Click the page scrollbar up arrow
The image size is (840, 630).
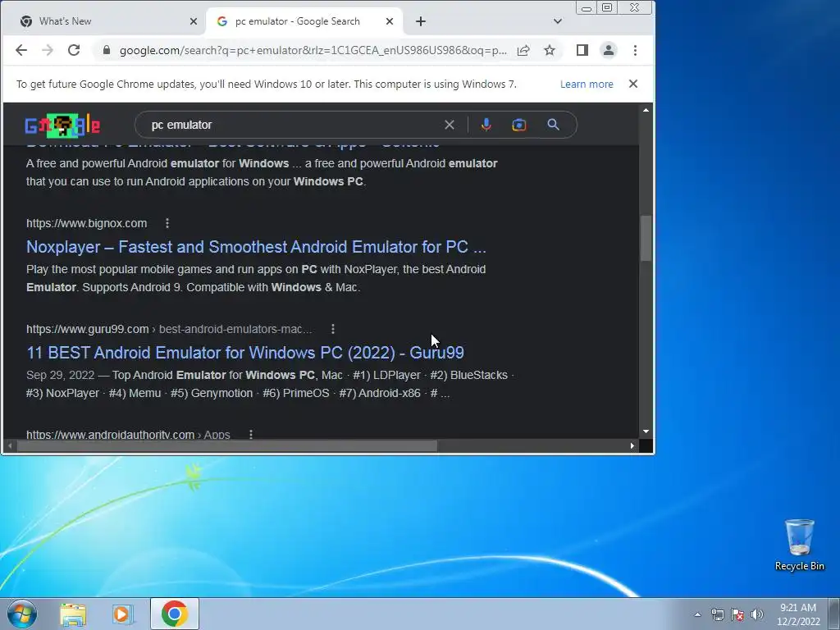point(646,110)
